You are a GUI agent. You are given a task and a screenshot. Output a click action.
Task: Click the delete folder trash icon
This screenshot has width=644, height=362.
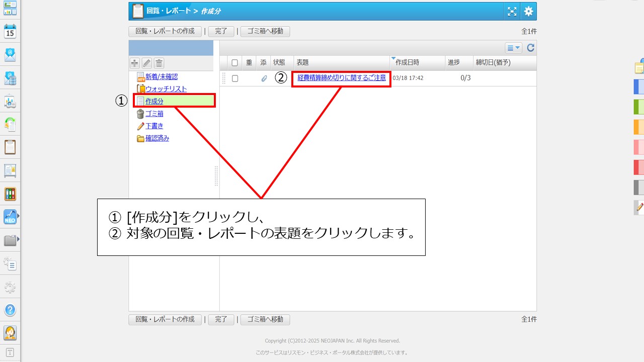pyautogui.click(x=159, y=63)
